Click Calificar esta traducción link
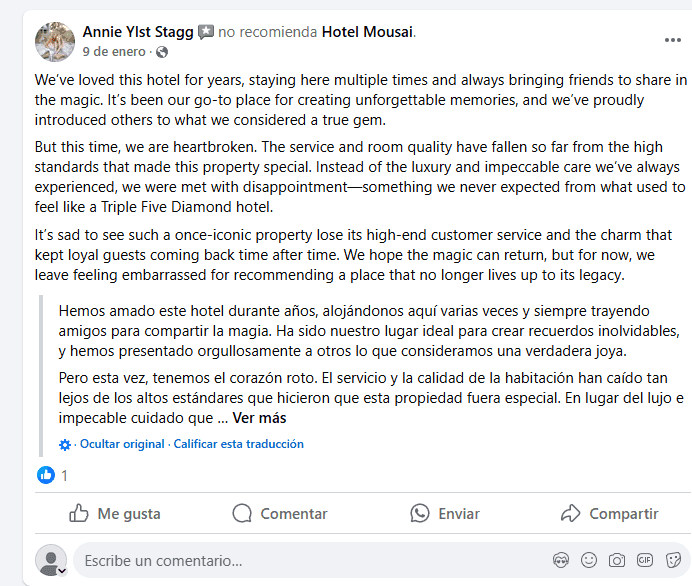 (238, 444)
